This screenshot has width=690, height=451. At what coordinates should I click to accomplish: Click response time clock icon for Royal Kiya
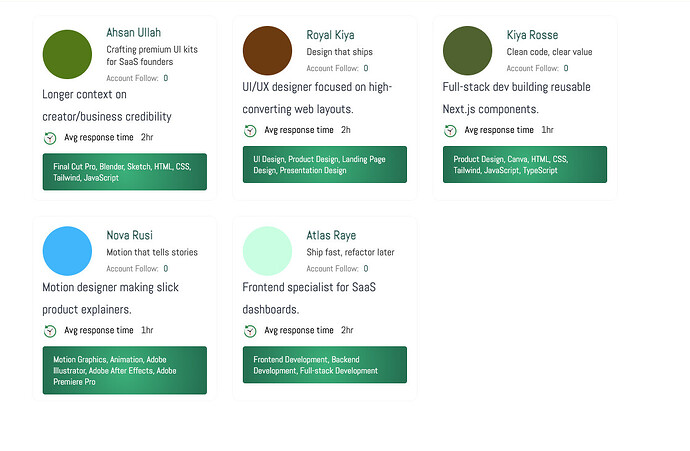point(250,130)
